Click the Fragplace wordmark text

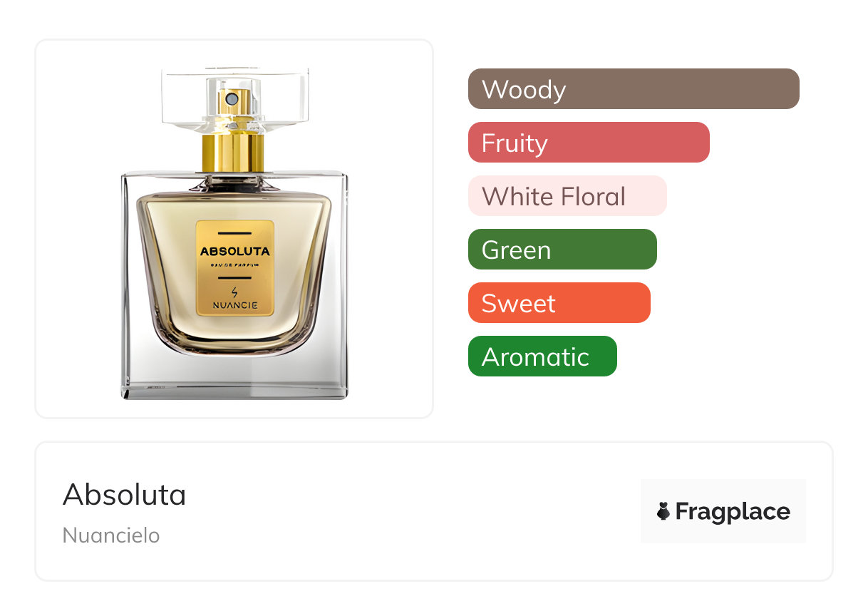pyautogui.click(x=733, y=512)
